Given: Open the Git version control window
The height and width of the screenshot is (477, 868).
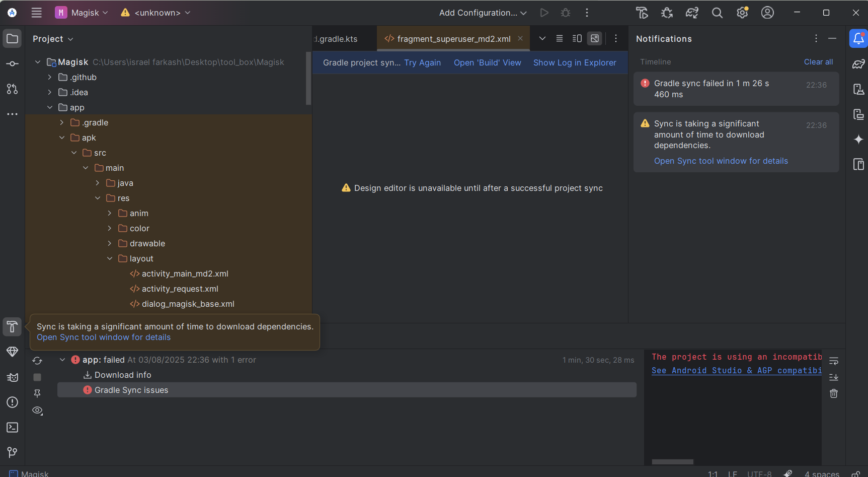Looking at the screenshot, I should pos(12,452).
